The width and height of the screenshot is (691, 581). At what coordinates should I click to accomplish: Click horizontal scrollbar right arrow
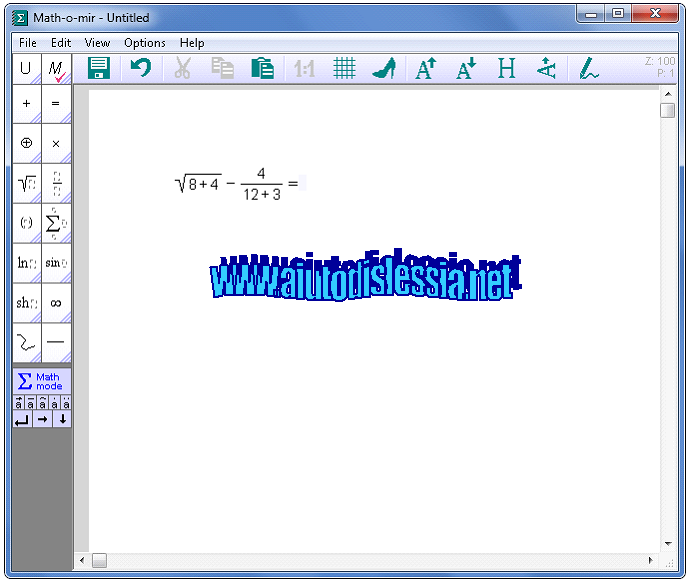coord(650,560)
